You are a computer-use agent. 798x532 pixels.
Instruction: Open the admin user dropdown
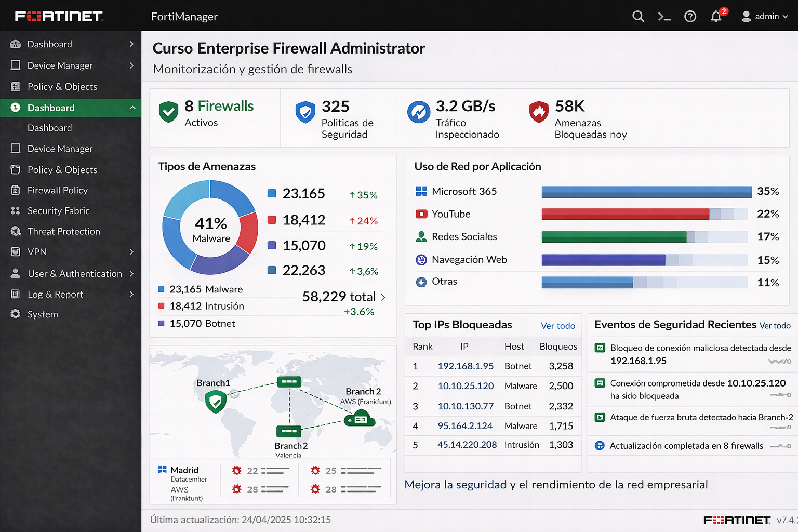(x=764, y=17)
